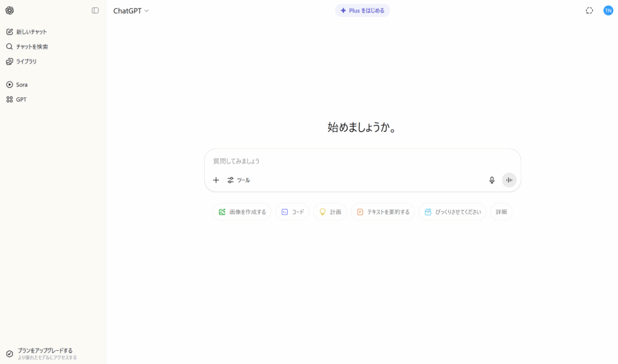Open the TN profile avatar menu
Screen dimensions: 618x364
pos(608,11)
